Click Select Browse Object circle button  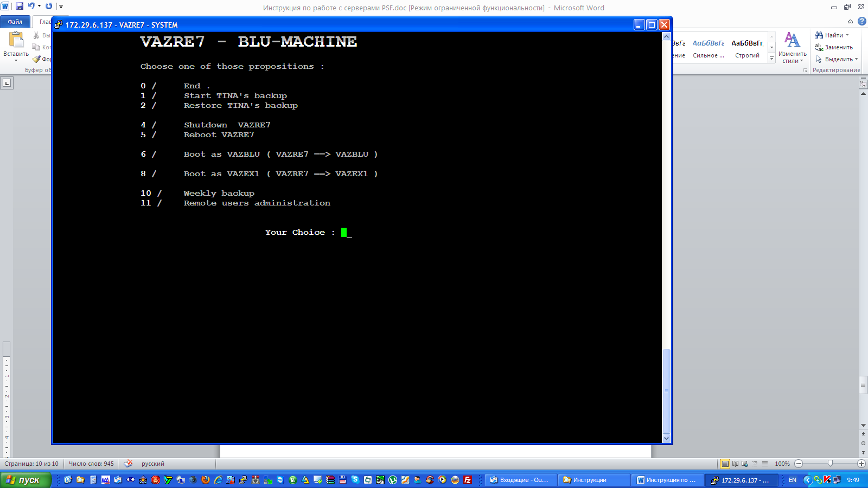point(863,444)
